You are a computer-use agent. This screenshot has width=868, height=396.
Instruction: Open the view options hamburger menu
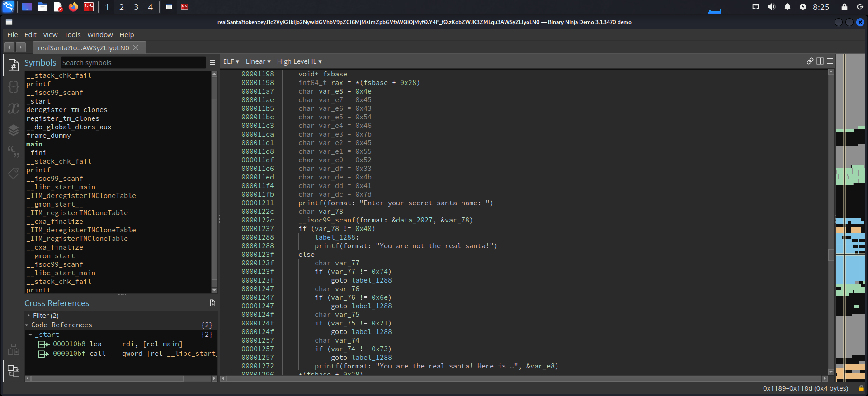click(x=830, y=61)
